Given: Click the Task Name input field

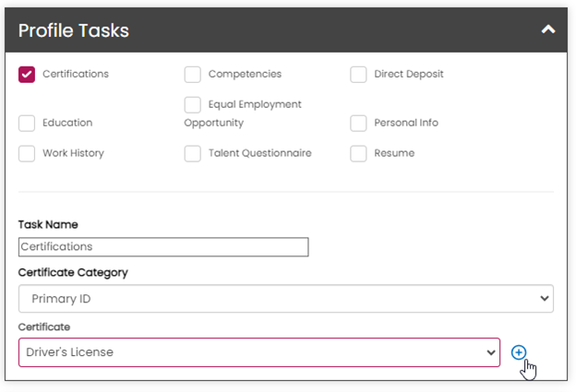Looking at the screenshot, I should 163,247.
